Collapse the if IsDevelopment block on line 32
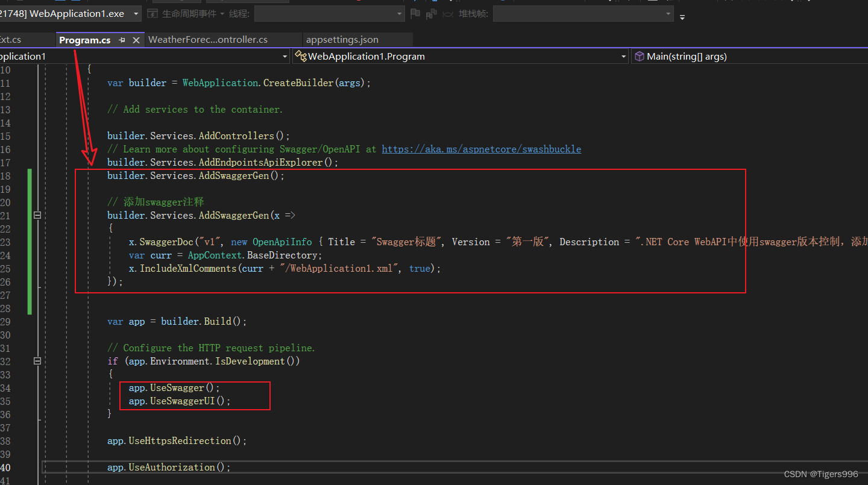This screenshot has width=868, height=485. 37,361
